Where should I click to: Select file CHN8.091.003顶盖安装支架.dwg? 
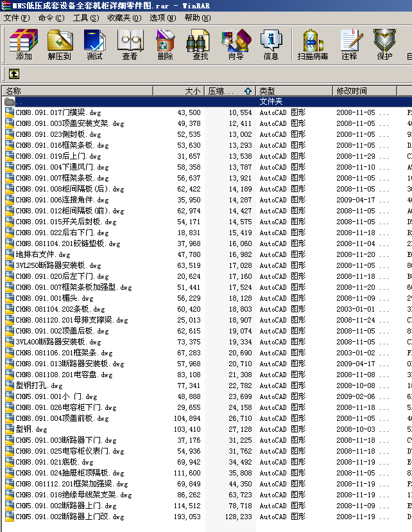[70, 123]
